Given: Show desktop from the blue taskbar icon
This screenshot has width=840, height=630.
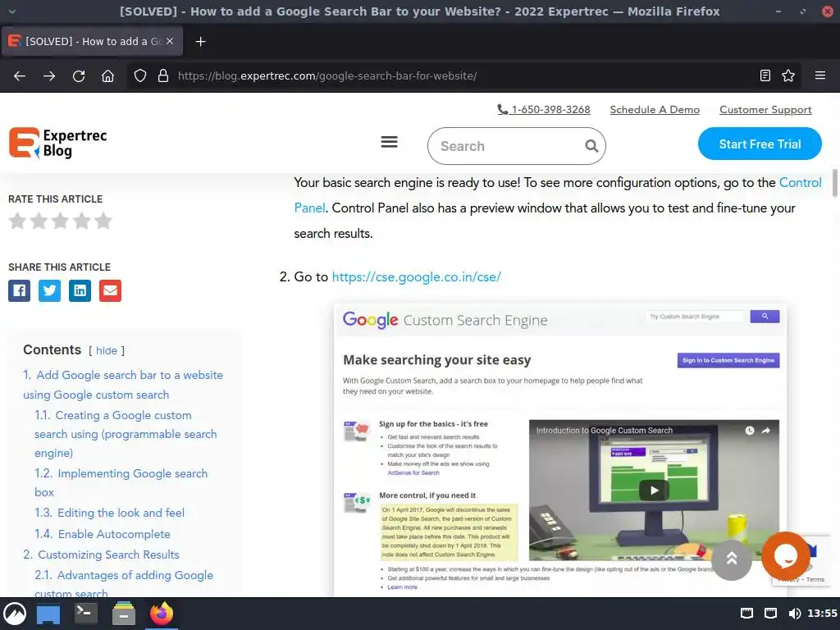Looking at the screenshot, I should tap(48, 614).
